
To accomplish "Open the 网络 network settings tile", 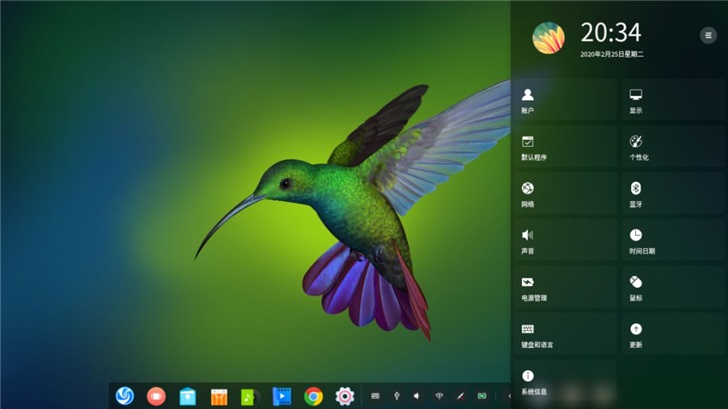I will (x=565, y=194).
